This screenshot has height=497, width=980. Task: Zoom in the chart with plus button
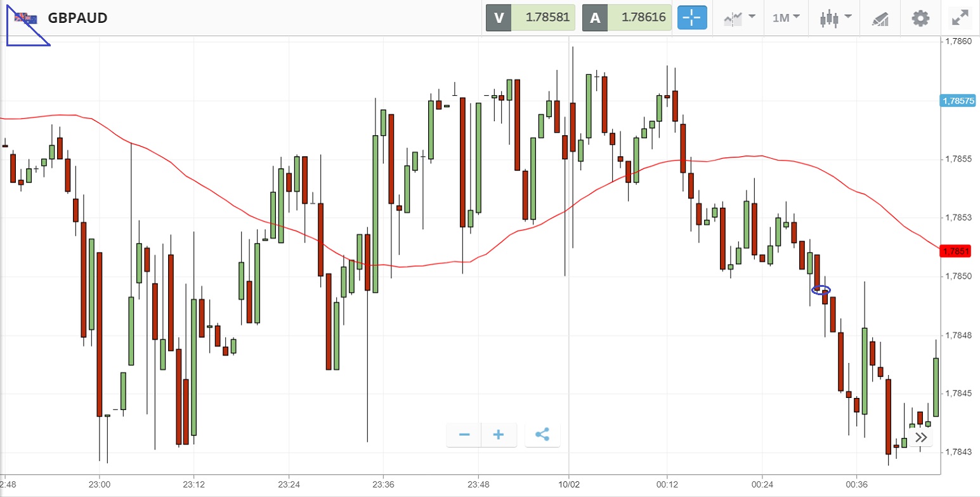tap(499, 435)
